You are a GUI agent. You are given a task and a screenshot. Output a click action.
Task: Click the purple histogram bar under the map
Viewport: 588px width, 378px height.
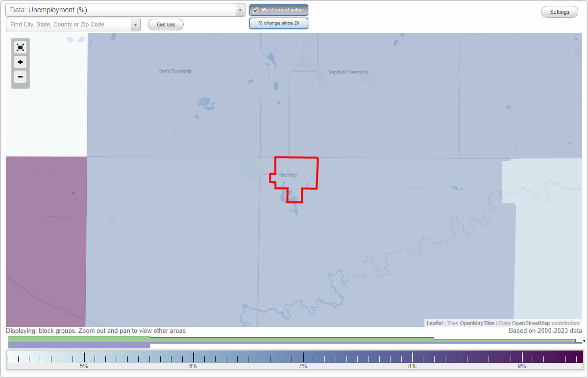tap(79, 346)
